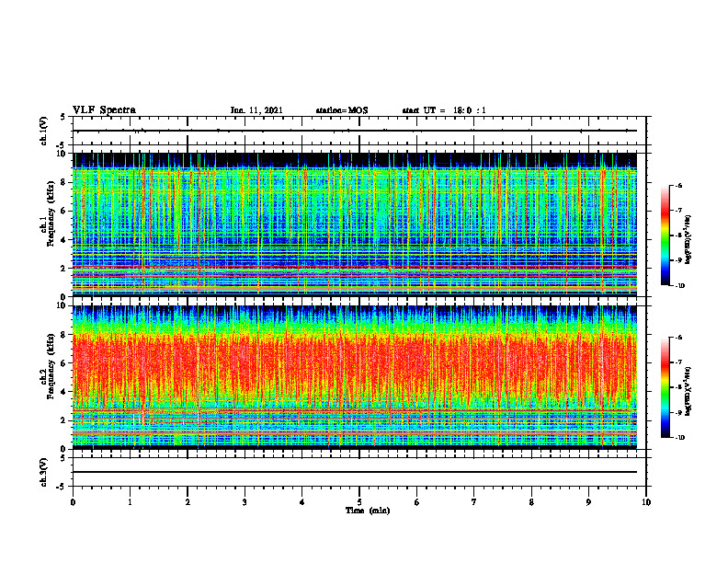Click the "-6" tick on ch.1 colorbar

pyautogui.click(x=678, y=185)
